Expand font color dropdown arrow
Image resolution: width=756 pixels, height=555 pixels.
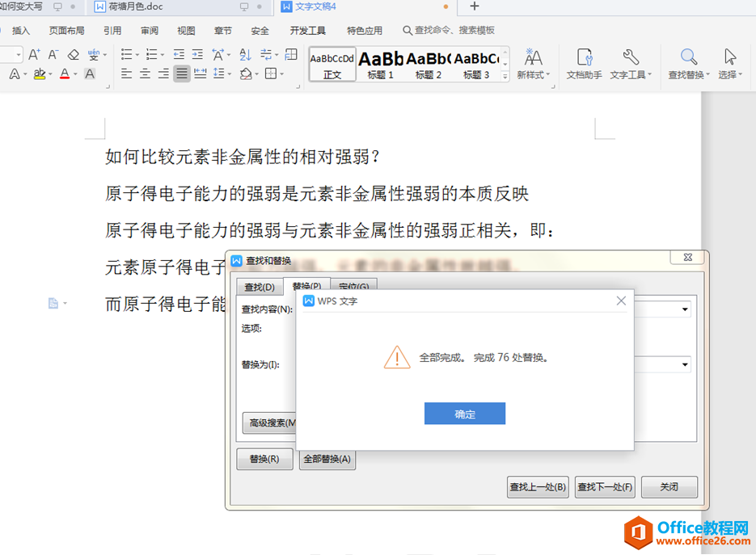pyautogui.click(x=75, y=74)
